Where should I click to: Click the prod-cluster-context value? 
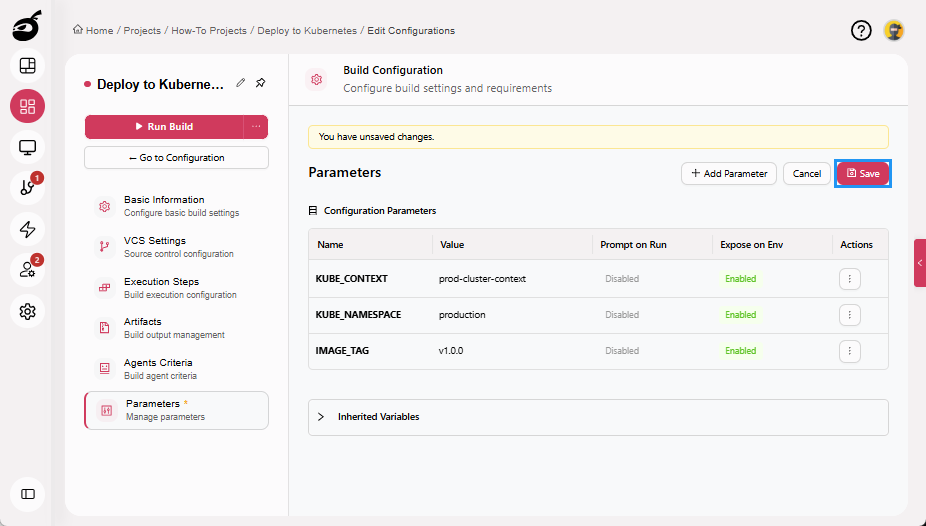[482, 279]
